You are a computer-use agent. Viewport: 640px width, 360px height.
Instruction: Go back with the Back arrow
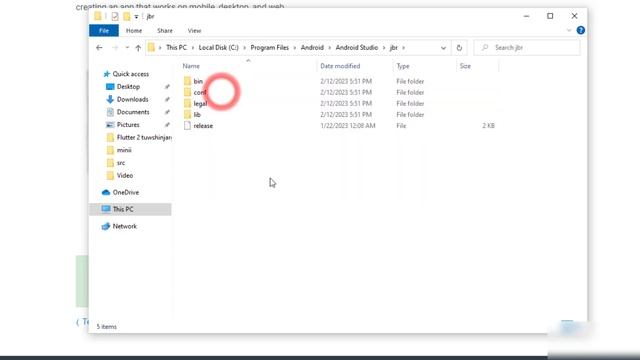pyautogui.click(x=99, y=48)
